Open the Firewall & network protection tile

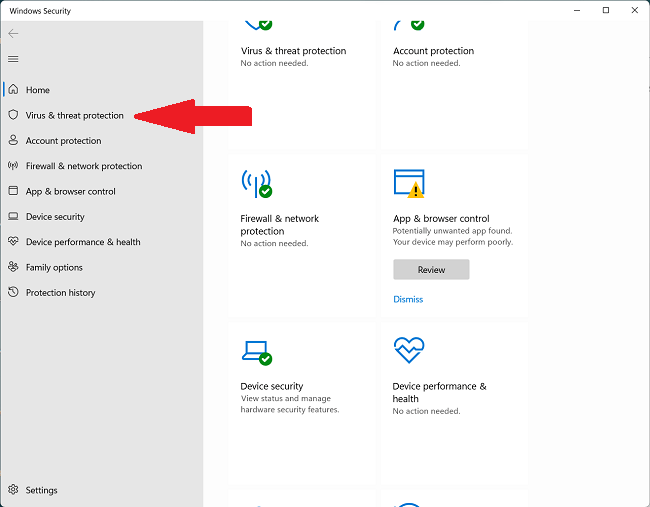(x=280, y=224)
